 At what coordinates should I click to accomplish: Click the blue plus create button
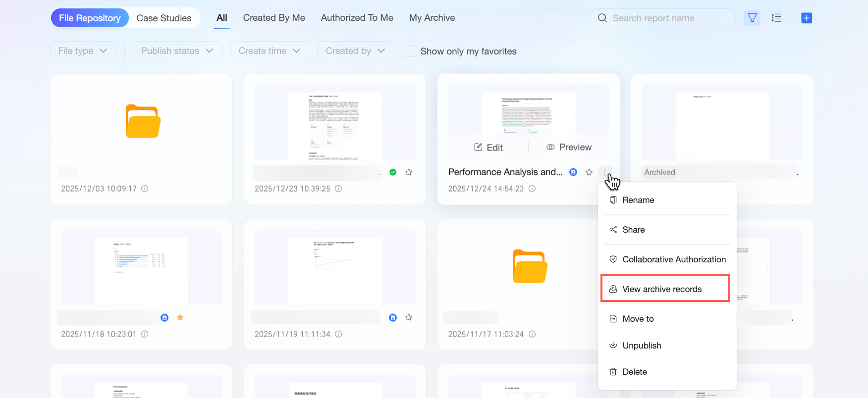(x=807, y=18)
